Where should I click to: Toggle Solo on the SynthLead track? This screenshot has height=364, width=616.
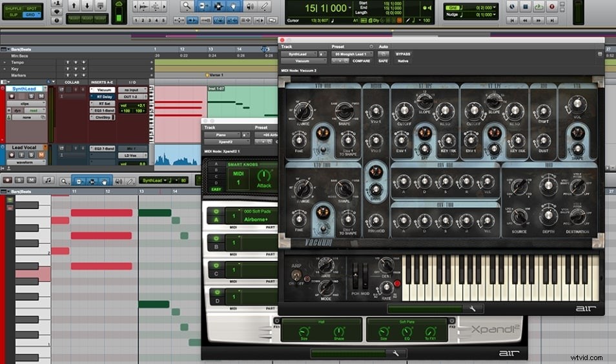tap(32, 96)
